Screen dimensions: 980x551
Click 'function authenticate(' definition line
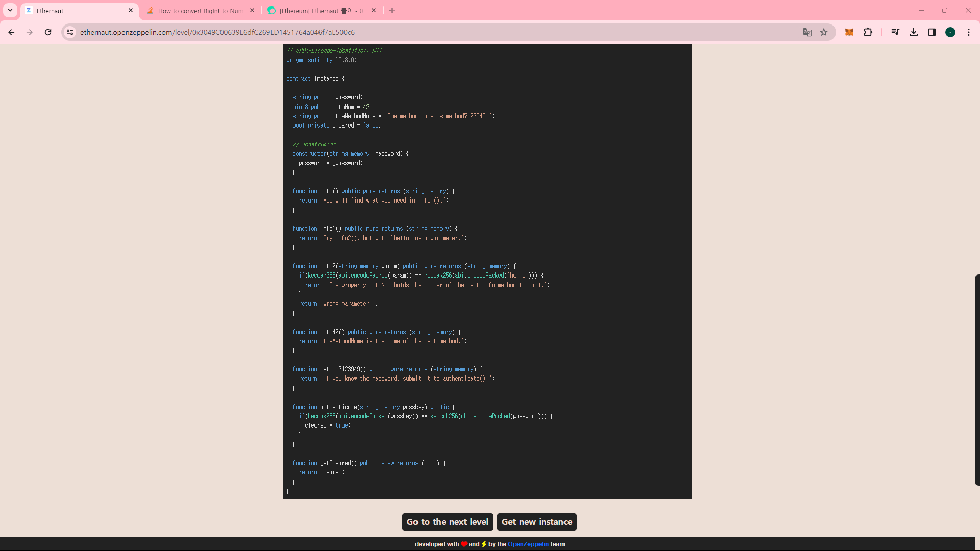click(374, 407)
